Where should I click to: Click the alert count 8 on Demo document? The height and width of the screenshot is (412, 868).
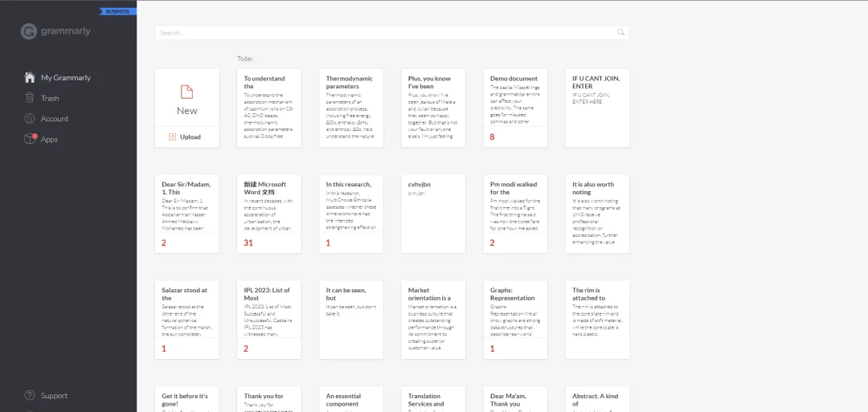tap(492, 137)
